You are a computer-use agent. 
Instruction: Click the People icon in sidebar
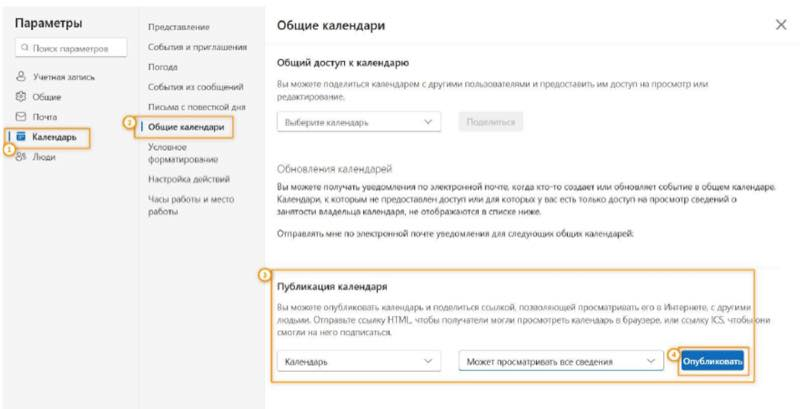pos(21,157)
